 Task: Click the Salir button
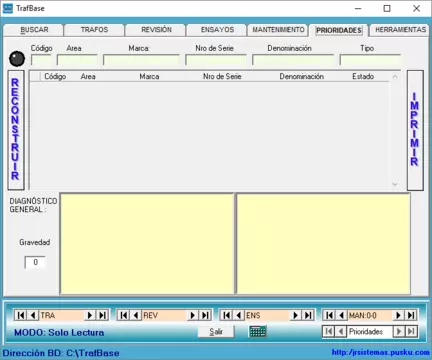click(216, 332)
